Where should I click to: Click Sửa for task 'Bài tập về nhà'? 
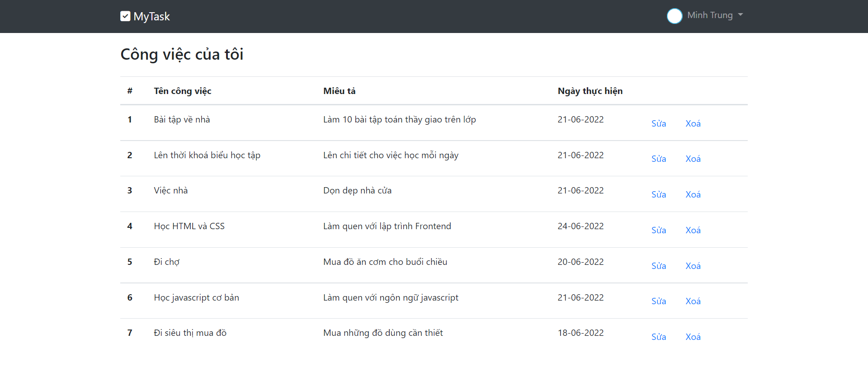coord(658,123)
